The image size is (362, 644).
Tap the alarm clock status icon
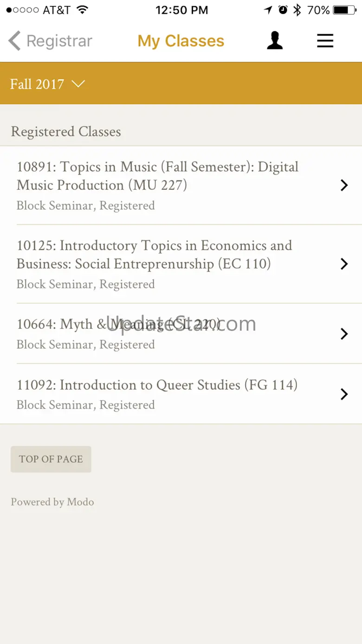283,10
